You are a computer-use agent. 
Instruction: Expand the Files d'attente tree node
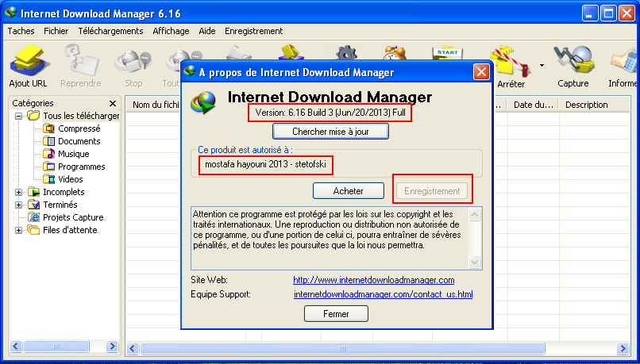19,230
